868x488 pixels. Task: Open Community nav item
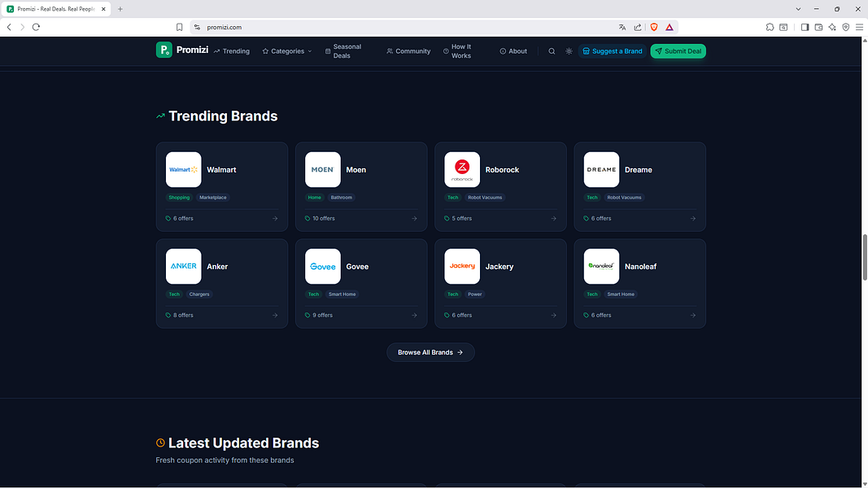click(x=408, y=51)
